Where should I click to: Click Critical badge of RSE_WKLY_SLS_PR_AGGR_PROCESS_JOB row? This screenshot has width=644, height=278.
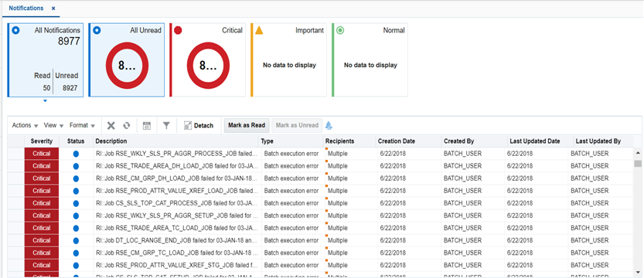point(42,154)
